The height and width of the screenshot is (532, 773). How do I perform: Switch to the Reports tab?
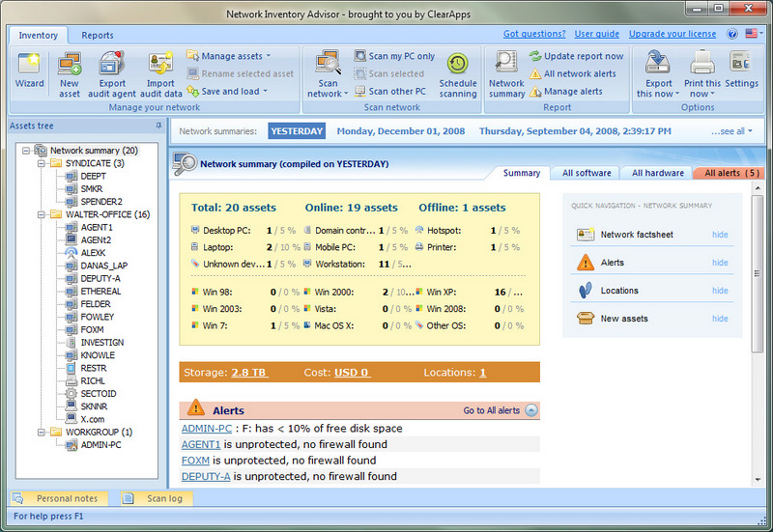click(98, 36)
